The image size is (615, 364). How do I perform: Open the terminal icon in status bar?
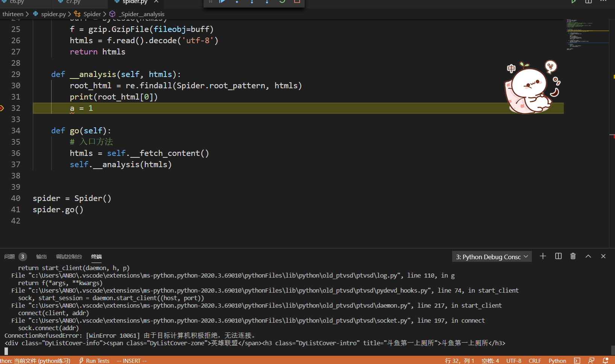pos(577,361)
